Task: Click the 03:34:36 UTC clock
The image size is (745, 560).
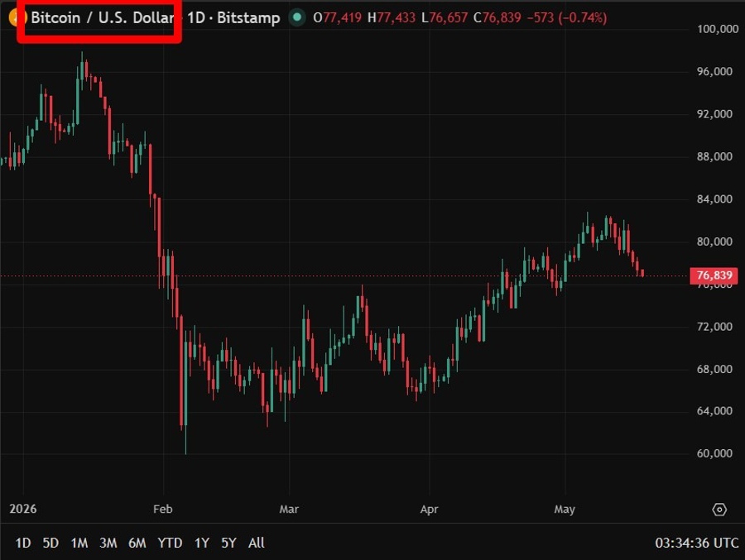Action: tap(696, 543)
